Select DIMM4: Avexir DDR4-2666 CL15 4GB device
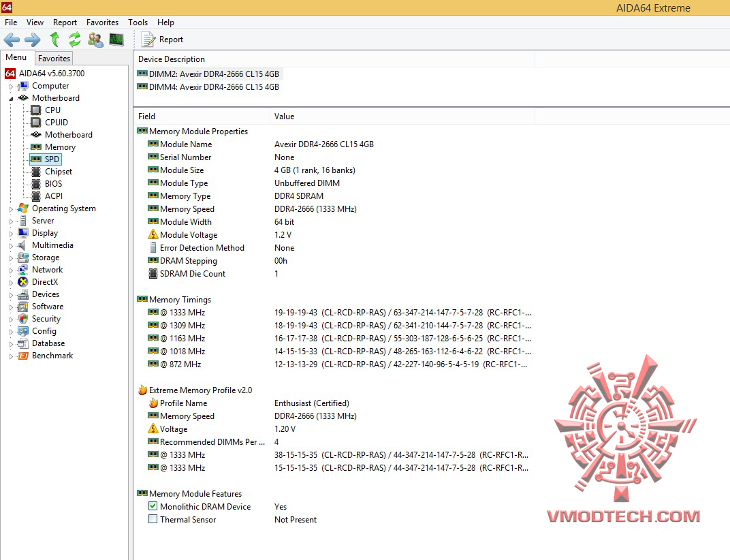 (208, 87)
